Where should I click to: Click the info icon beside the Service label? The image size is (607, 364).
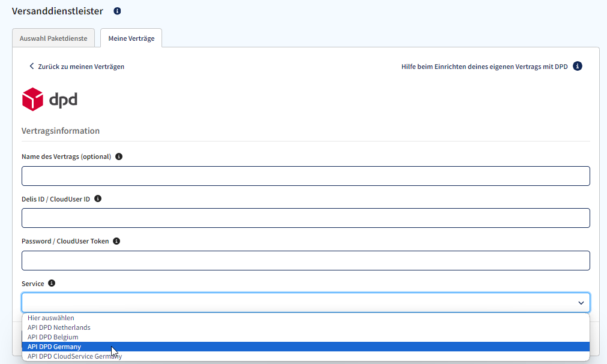[x=52, y=283]
